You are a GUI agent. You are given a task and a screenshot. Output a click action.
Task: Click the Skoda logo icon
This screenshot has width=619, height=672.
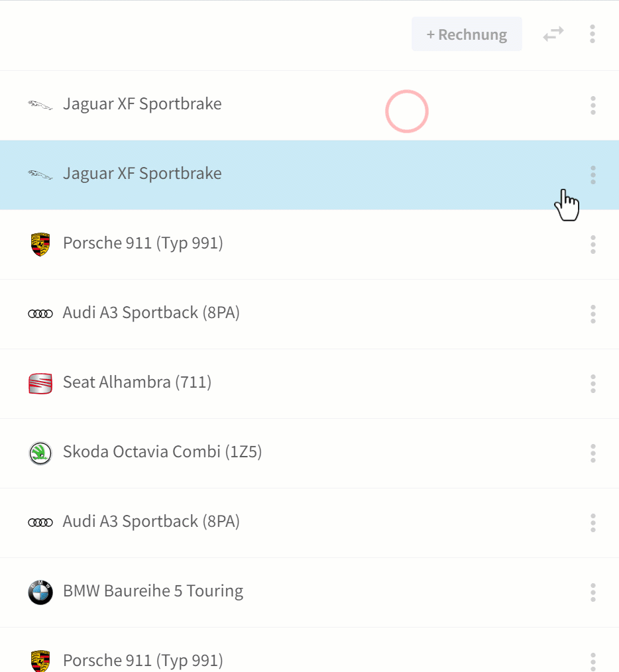(40, 453)
